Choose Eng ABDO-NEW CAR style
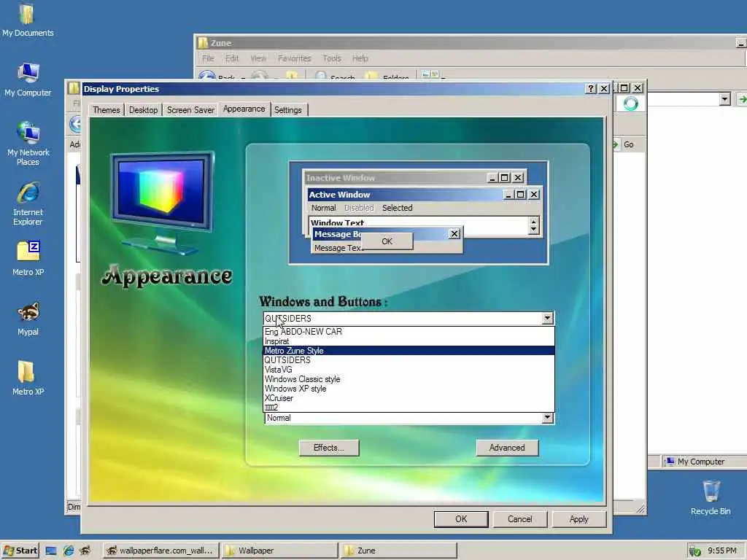The image size is (747, 560). 409,332
